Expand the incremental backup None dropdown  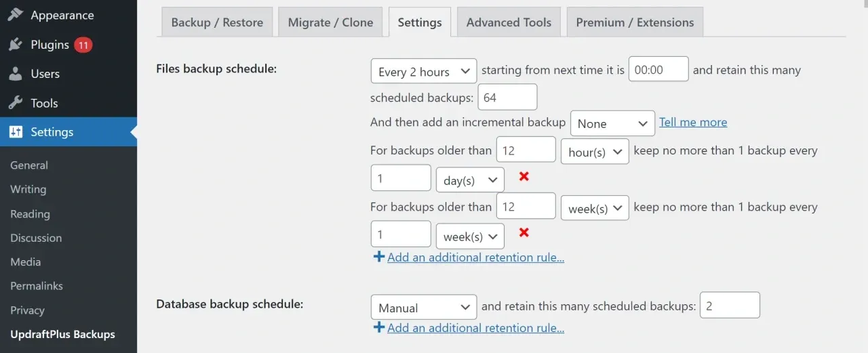(x=612, y=123)
